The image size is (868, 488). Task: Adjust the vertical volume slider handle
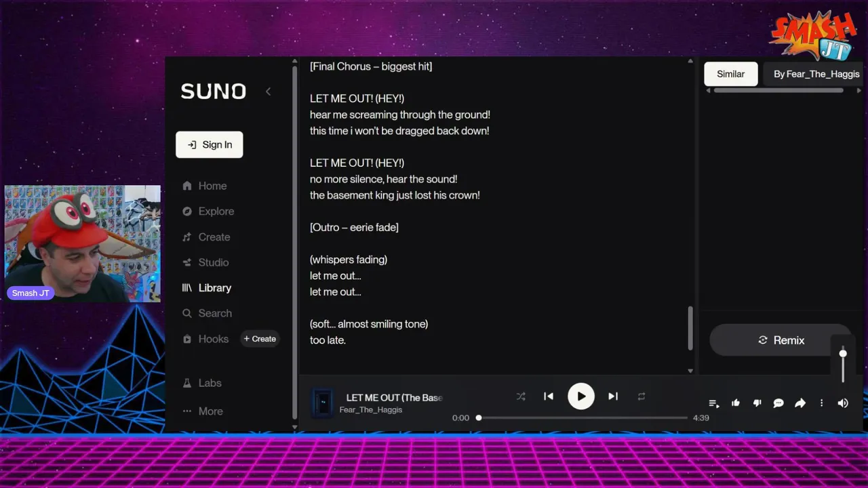point(843,354)
